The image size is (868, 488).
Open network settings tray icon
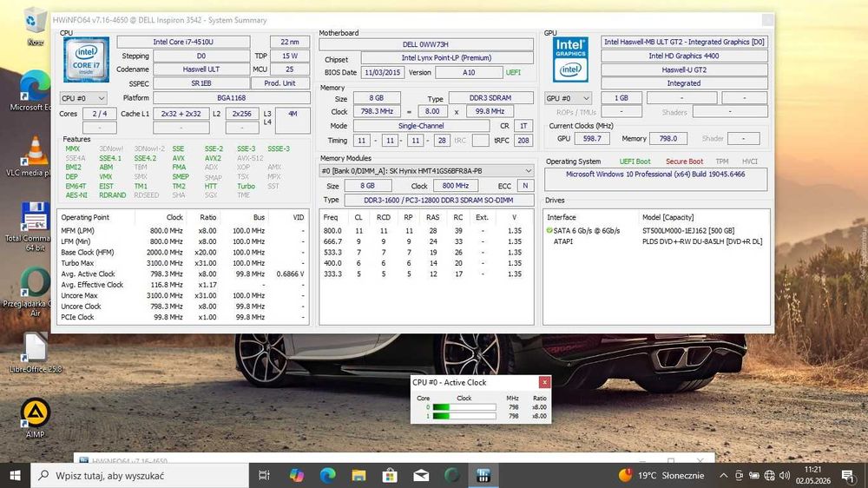click(769, 475)
